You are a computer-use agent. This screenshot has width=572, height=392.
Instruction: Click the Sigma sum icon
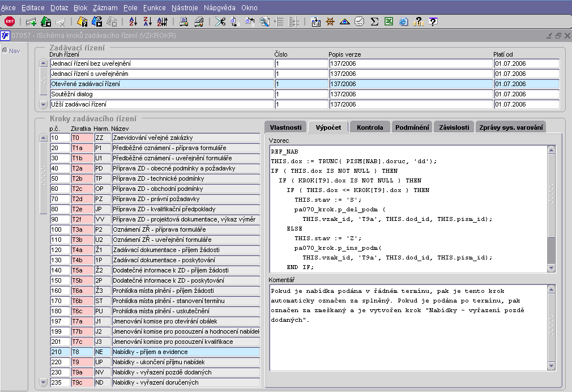click(374, 22)
